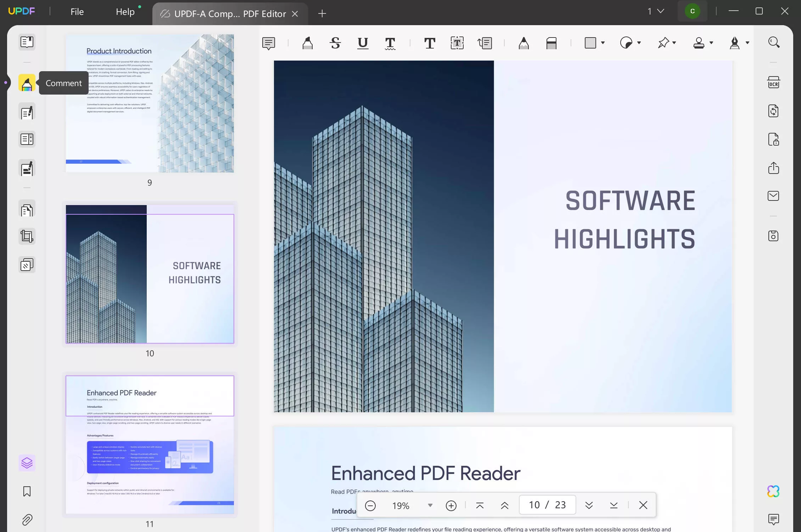Expand the sticker dropdown arrow
The width and height of the screenshot is (801, 532).
click(x=639, y=43)
